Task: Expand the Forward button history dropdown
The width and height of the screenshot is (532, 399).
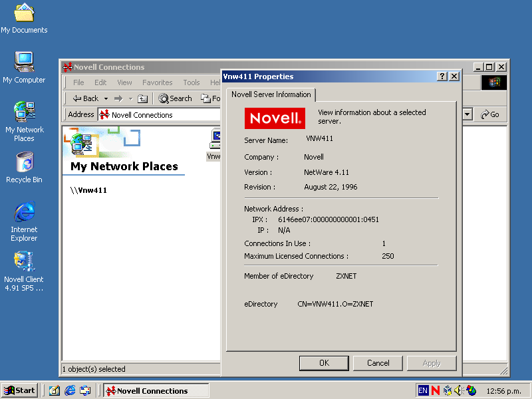Action: click(x=130, y=98)
